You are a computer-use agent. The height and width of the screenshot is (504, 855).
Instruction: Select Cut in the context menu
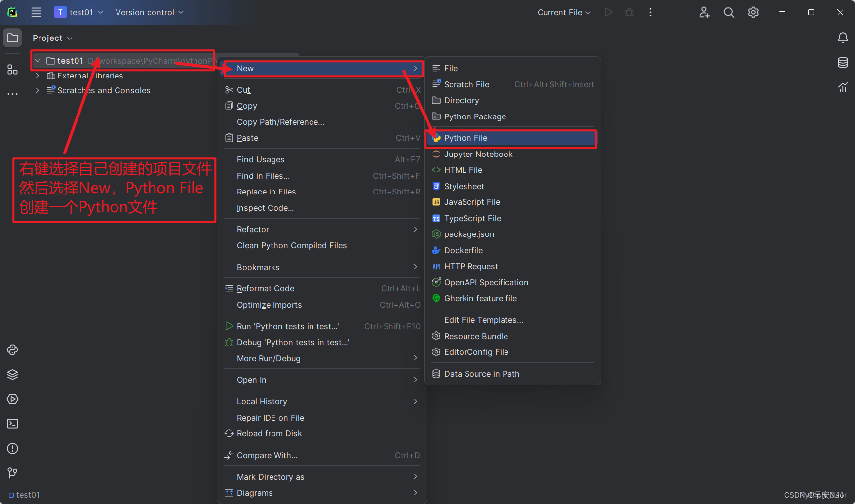click(321, 90)
